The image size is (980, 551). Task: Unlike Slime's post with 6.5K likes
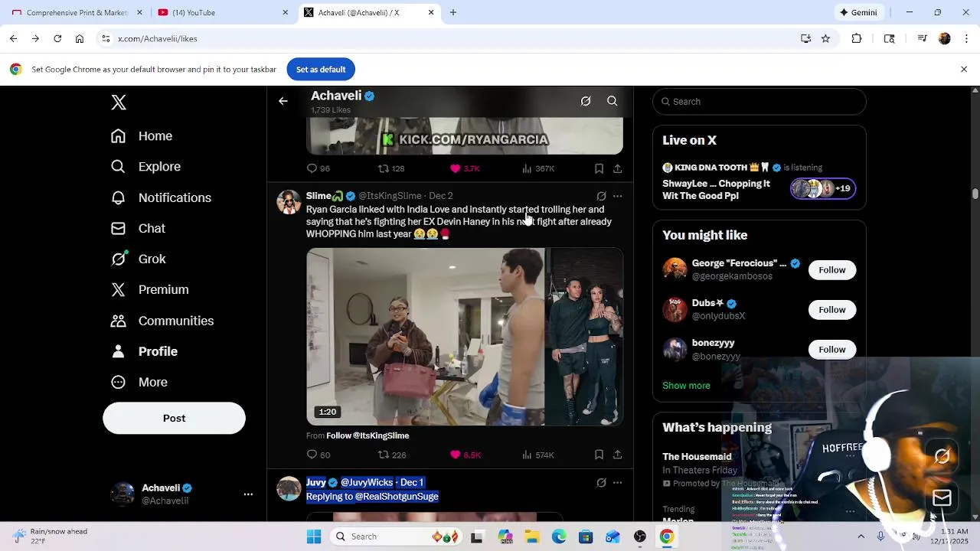click(465, 455)
